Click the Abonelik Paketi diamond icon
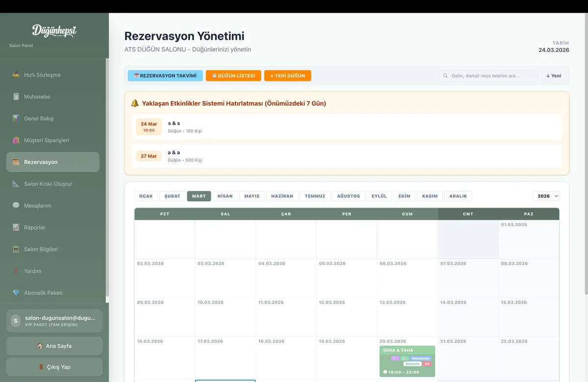This screenshot has width=588, height=382. pyautogui.click(x=16, y=293)
